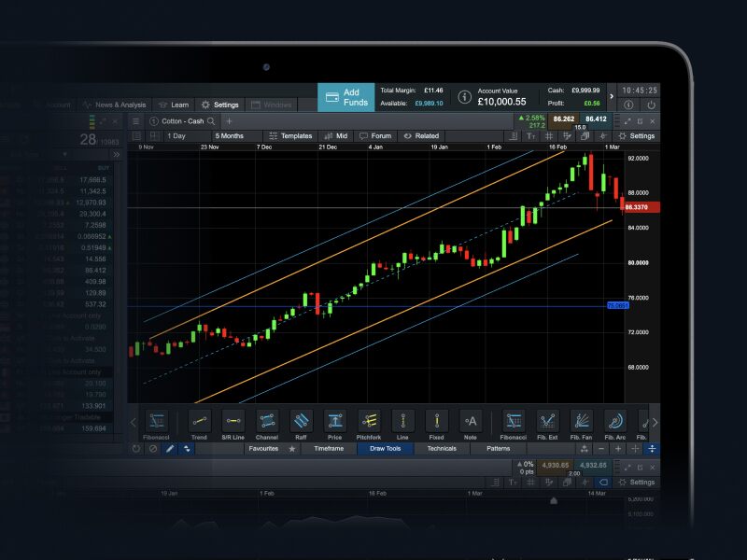Click the duplicate windows icon on Cotton chart toolbar
This screenshot has width=747, height=560.
(585, 136)
